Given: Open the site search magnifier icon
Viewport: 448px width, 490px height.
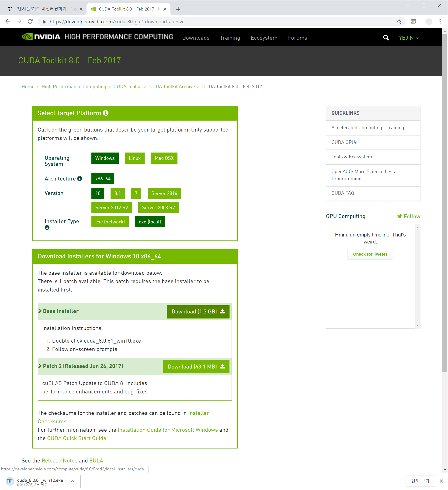Looking at the screenshot, I should (386, 38).
